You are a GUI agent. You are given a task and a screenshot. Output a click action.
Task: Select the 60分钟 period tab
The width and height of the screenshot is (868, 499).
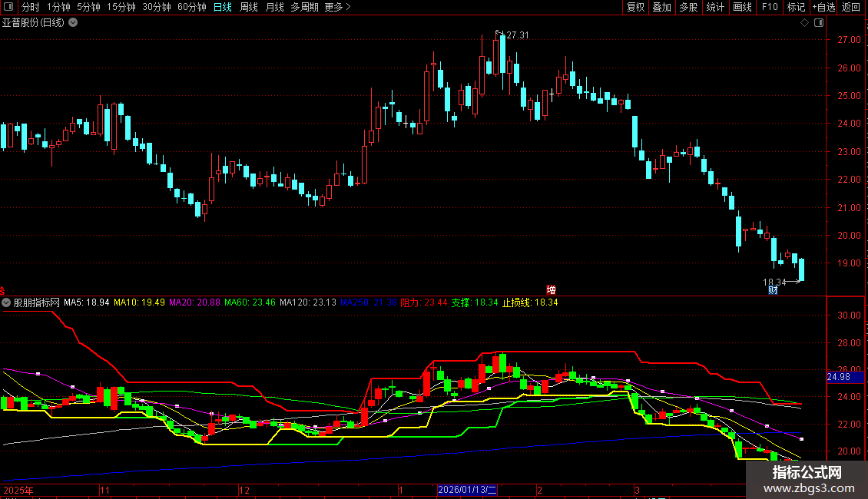[x=192, y=7]
